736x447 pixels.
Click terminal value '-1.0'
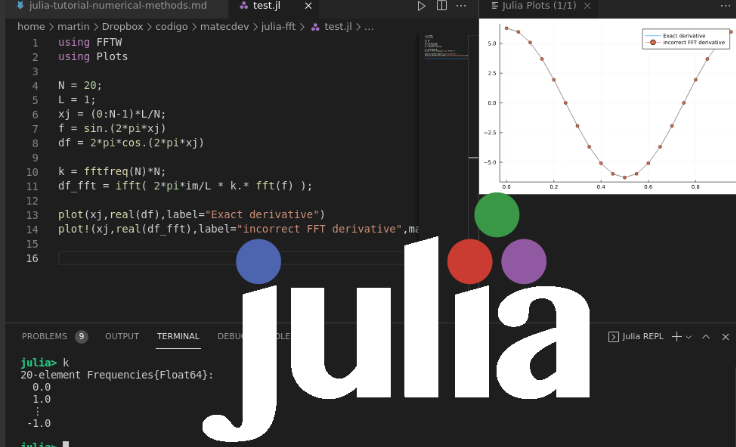click(39, 424)
